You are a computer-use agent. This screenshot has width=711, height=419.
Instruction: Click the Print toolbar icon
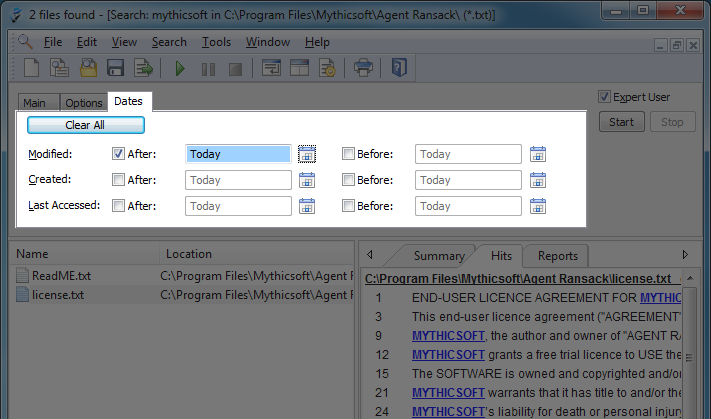point(363,69)
